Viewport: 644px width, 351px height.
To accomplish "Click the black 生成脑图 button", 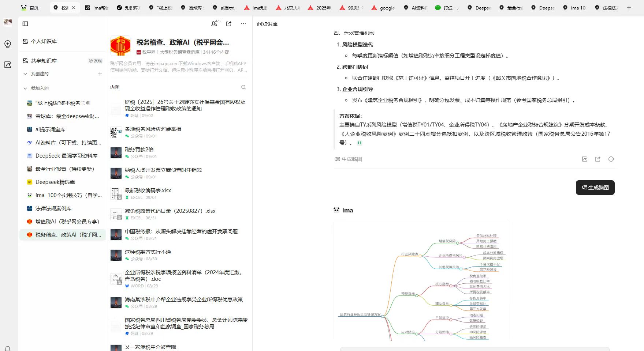I will (595, 188).
